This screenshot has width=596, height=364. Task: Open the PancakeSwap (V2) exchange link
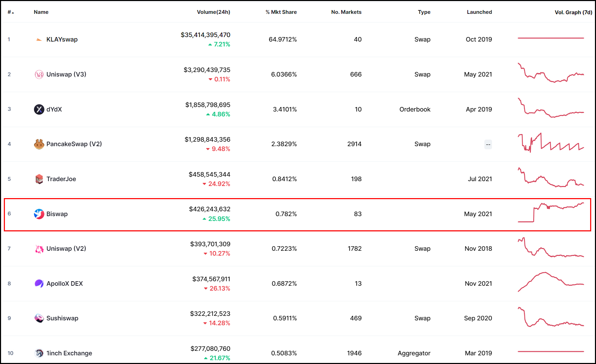click(x=74, y=144)
